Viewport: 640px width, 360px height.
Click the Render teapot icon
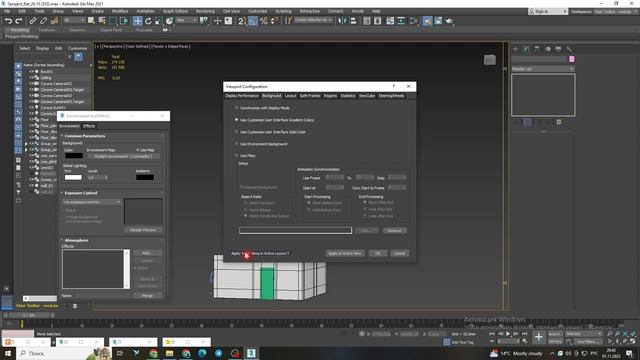coord(449,21)
